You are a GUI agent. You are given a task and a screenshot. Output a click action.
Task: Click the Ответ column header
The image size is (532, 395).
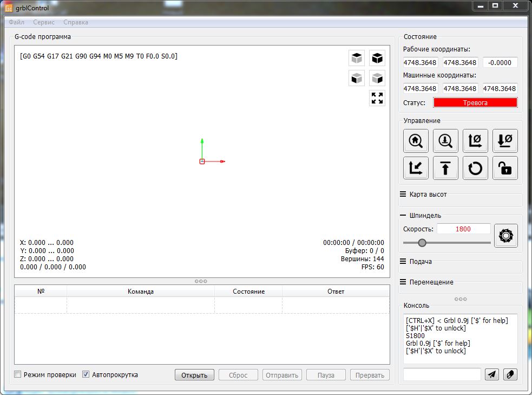(x=336, y=292)
